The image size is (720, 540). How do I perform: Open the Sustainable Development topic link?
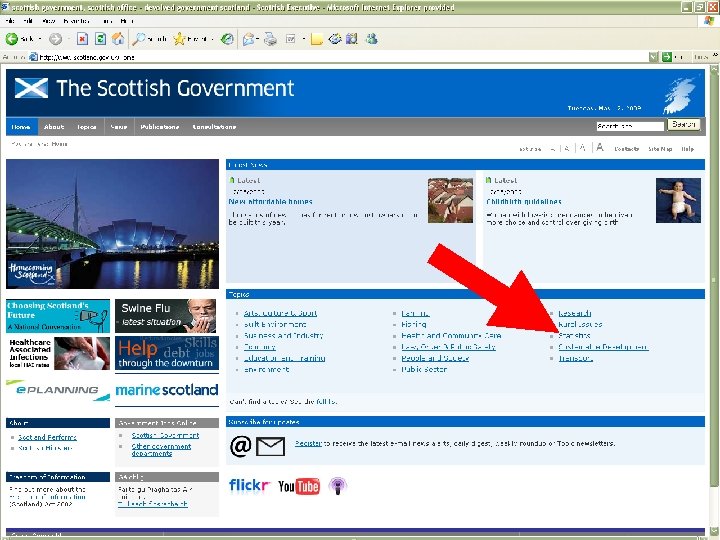603,347
